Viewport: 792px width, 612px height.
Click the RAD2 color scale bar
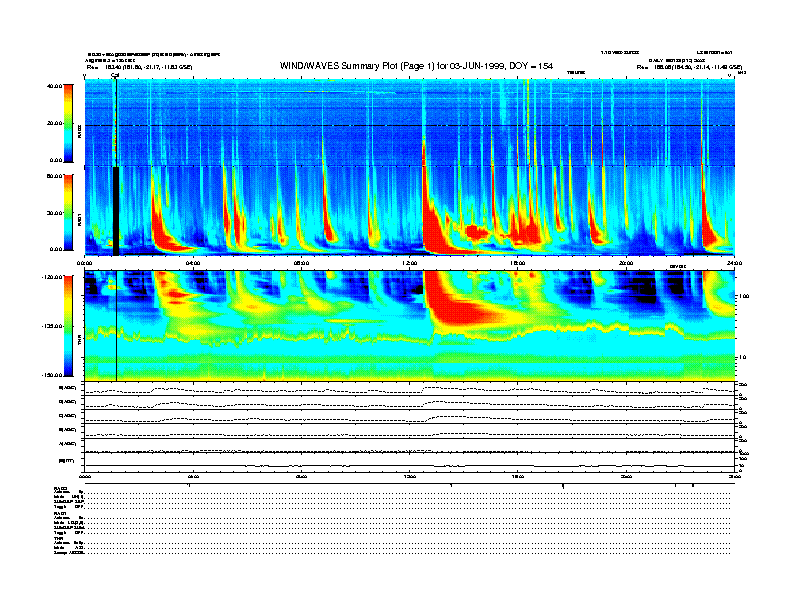tap(68, 123)
